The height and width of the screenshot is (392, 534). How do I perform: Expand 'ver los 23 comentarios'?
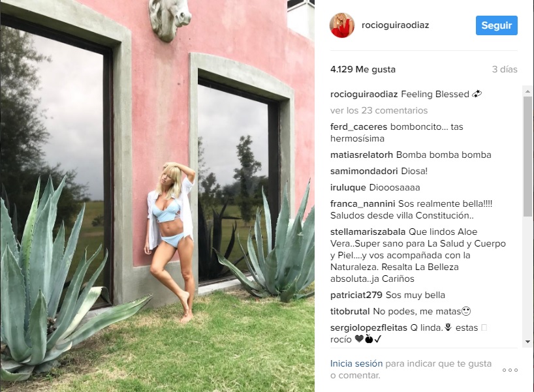[379, 111]
